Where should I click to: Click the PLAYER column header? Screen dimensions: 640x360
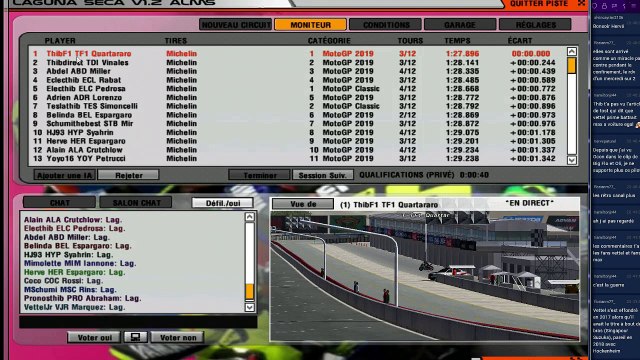(60, 41)
